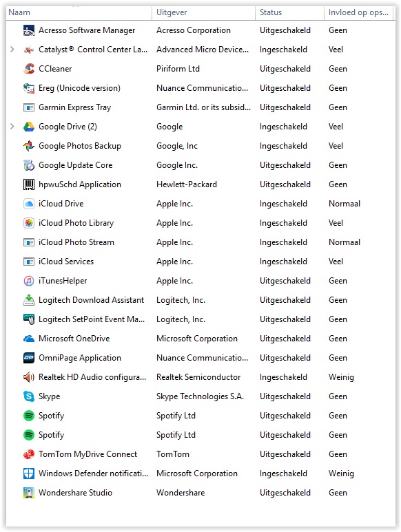Click the CCleaner icon
Image resolution: width=401 pixels, height=532 pixels.
29,69
